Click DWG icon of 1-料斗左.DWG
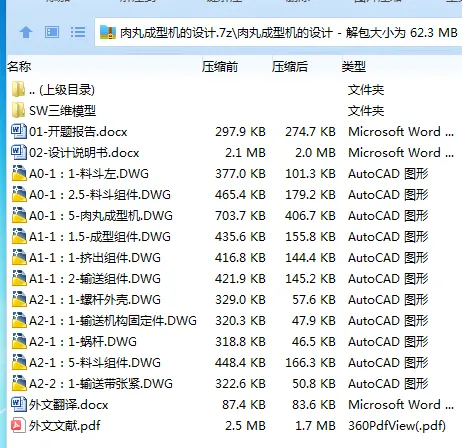This screenshot has width=462, height=448. click(19, 173)
